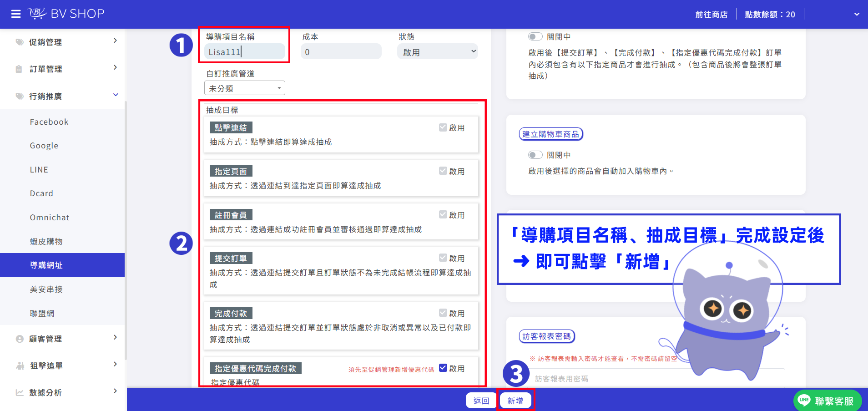The width and height of the screenshot is (868, 411).
Task: Select the 導購網址 submenu item
Action: pyautogui.click(x=62, y=265)
